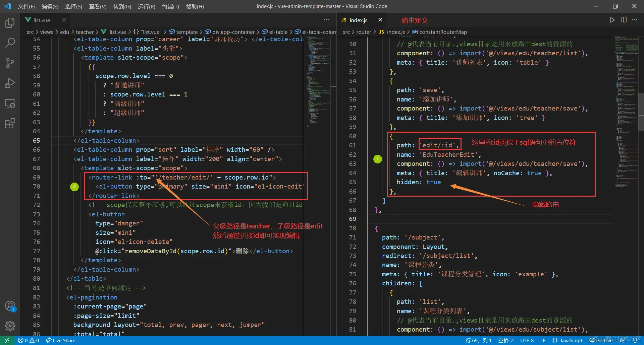The image size is (644, 345).
Task: Place cursor on "path: 'save'," line
Action: click(420, 90)
